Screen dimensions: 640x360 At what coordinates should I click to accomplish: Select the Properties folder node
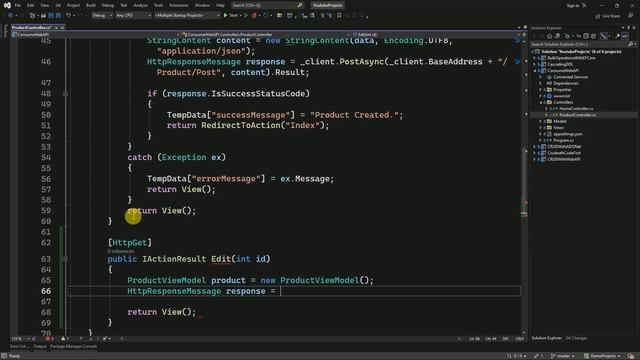pyautogui.click(x=562, y=89)
